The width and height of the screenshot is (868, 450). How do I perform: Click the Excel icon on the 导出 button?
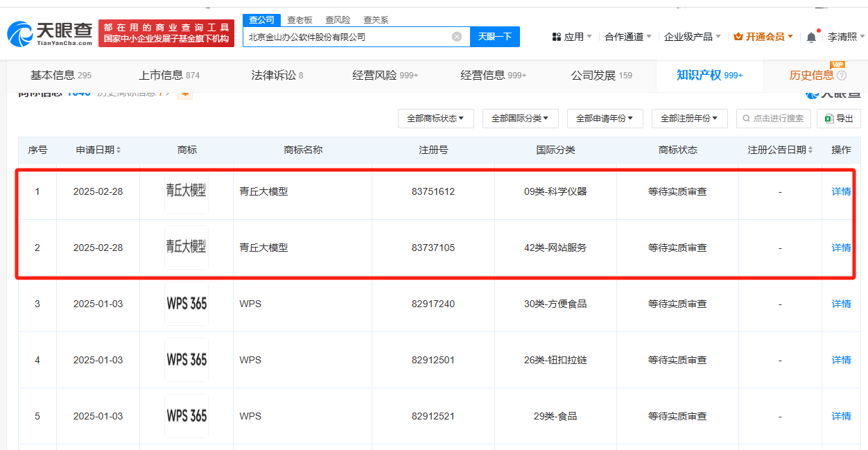[x=828, y=119]
